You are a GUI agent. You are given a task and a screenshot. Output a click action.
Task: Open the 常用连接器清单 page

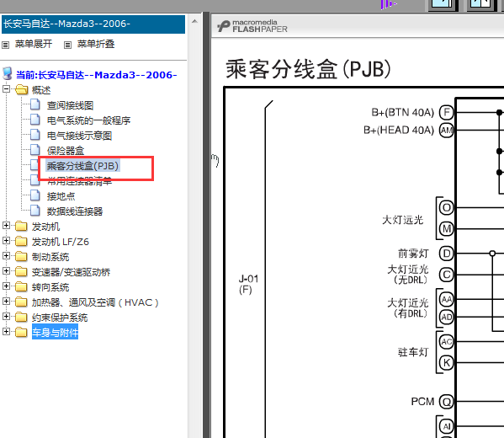[79, 181]
